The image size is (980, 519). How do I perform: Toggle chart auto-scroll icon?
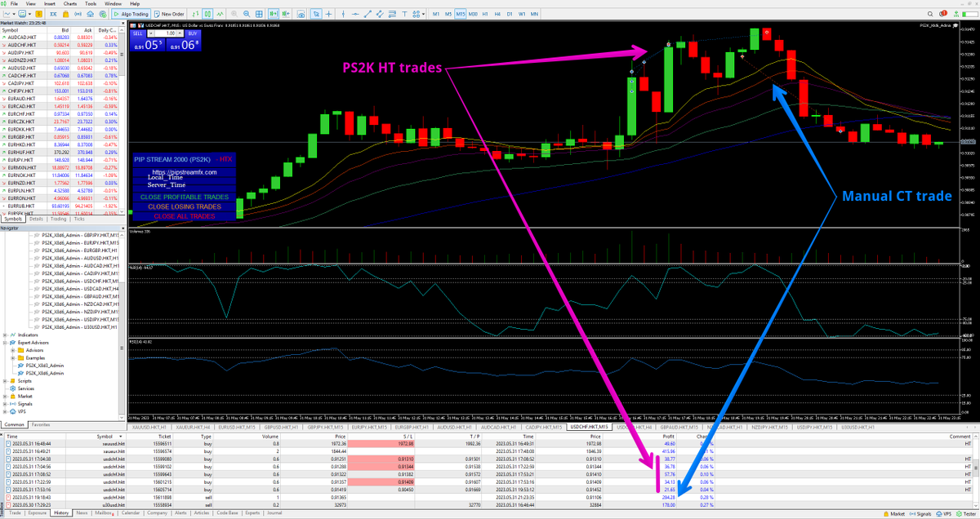[x=274, y=14]
